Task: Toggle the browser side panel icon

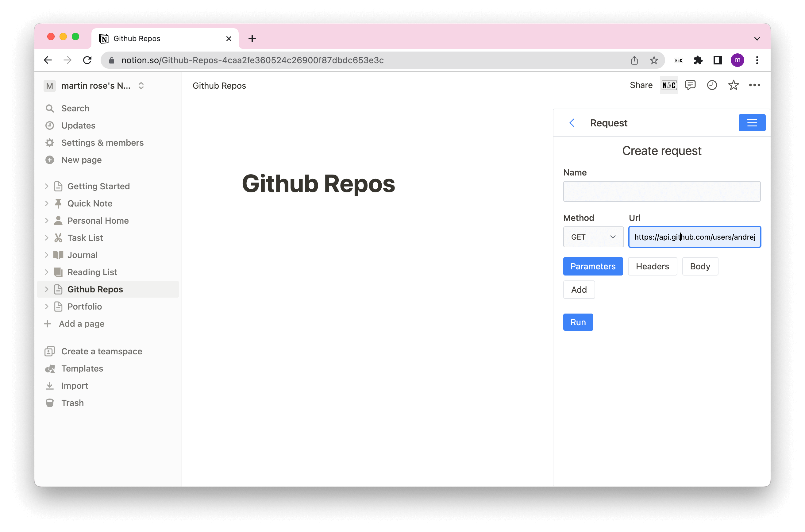Action: (718, 60)
